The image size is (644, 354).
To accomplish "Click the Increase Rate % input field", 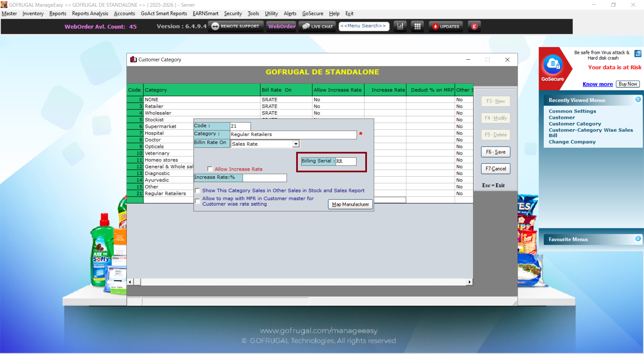I will (265, 178).
